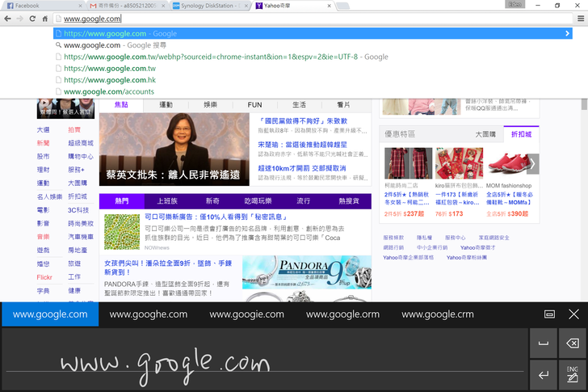Click in the address bar text field
The height and width of the screenshot is (392, 588).
[242, 18]
